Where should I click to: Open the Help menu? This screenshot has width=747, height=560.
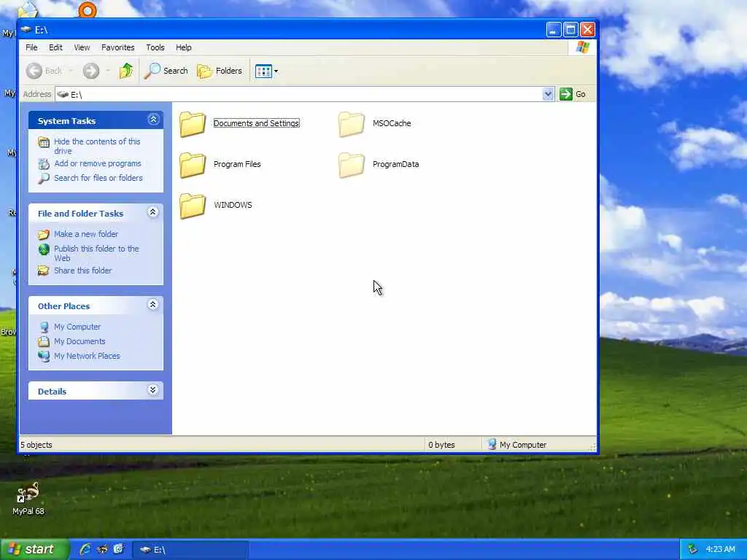click(x=183, y=47)
